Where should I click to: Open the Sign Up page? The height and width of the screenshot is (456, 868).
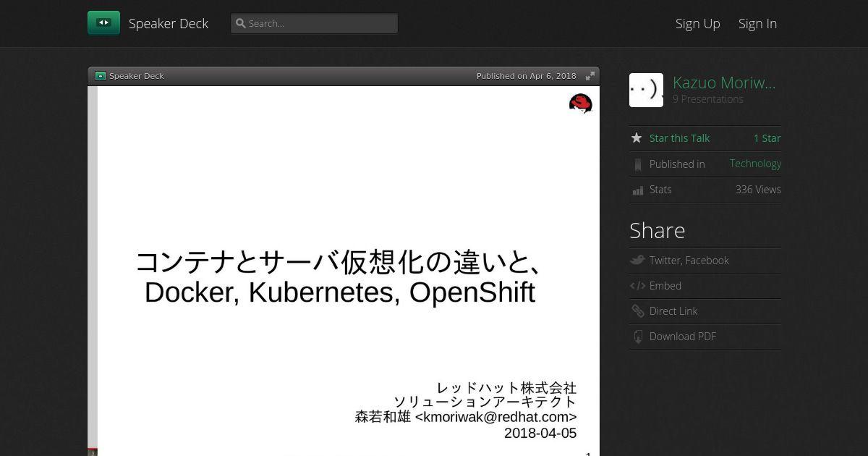pyautogui.click(x=698, y=23)
